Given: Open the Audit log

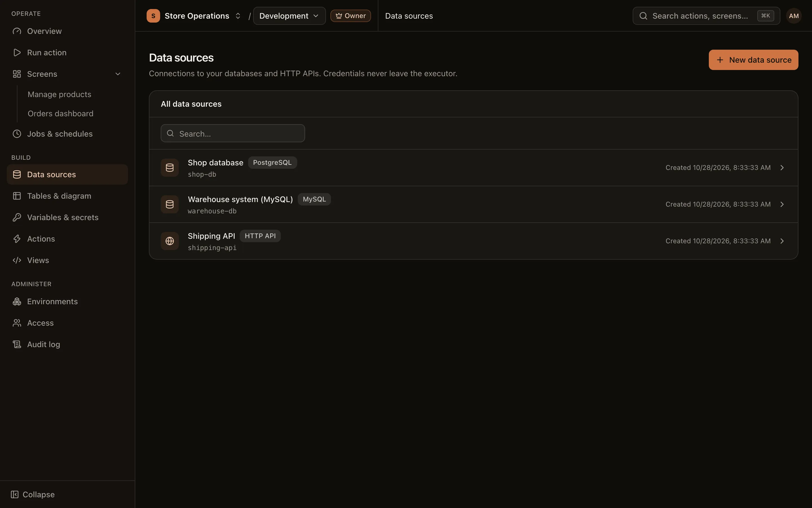Looking at the screenshot, I should point(67,344).
